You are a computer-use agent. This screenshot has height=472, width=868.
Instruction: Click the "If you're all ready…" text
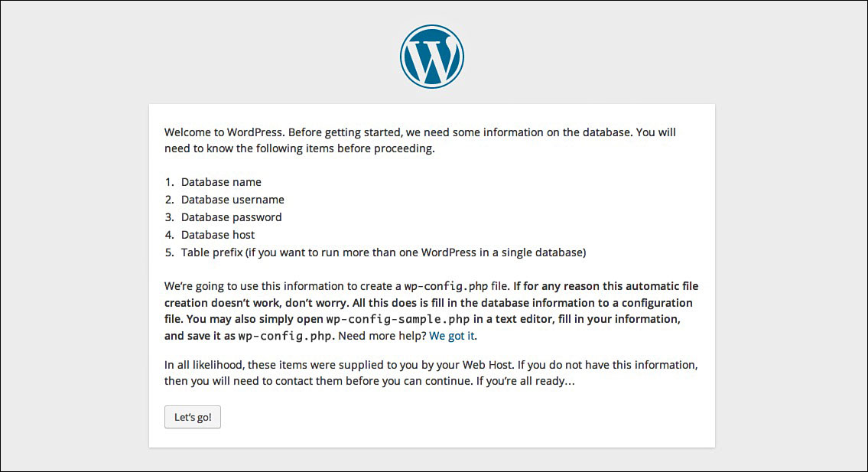525,381
